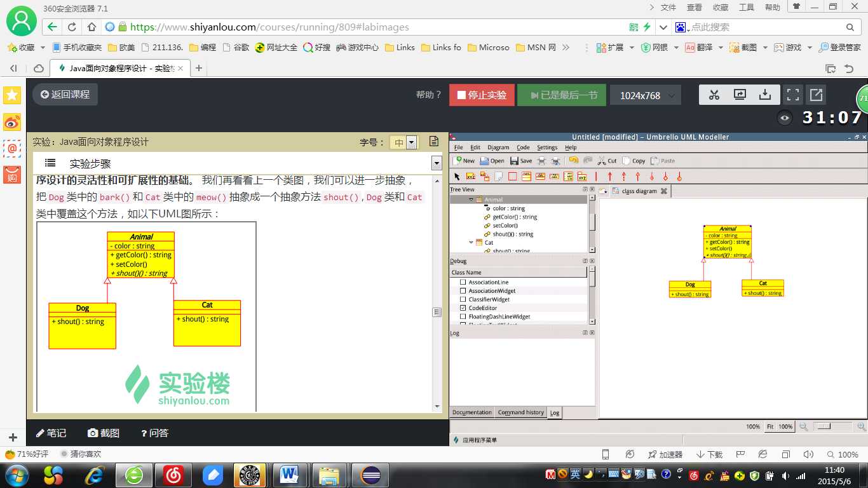Open the Umbrello Help menu
This screenshot has width=868, height=488.
(x=571, y=147)
